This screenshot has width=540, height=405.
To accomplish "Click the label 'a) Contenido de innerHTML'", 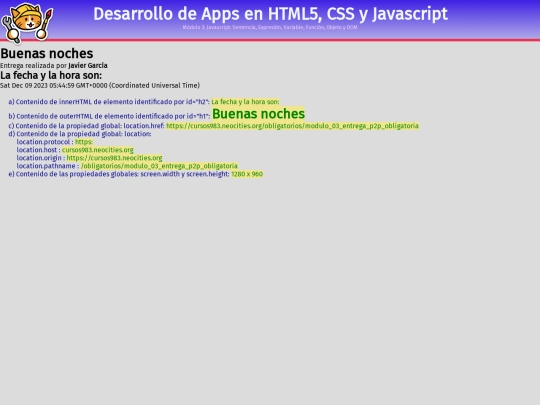I will pos(109,102).
